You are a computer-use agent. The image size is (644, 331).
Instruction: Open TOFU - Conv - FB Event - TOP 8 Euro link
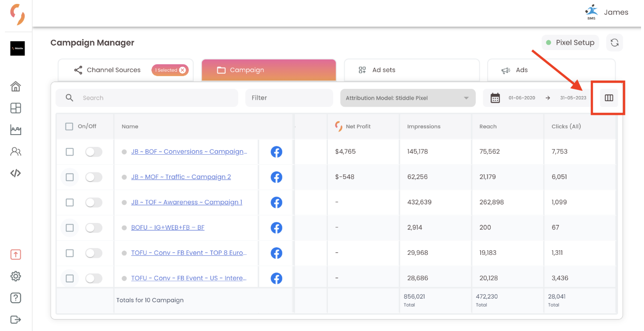[189, 253]
